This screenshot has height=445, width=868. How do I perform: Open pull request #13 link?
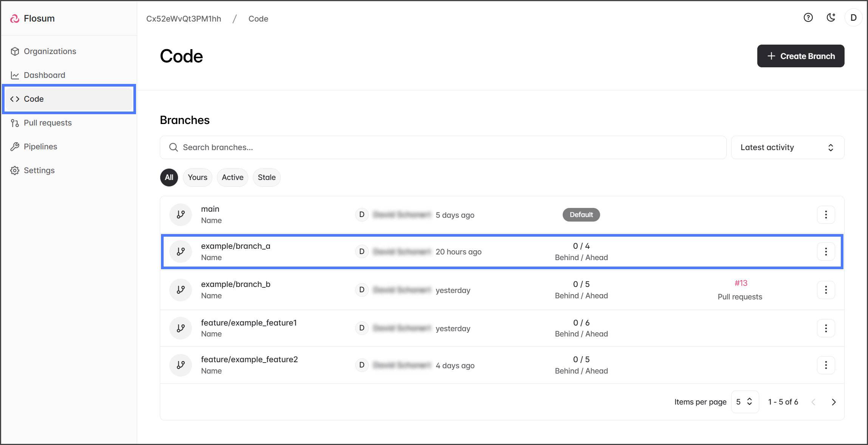741,283
